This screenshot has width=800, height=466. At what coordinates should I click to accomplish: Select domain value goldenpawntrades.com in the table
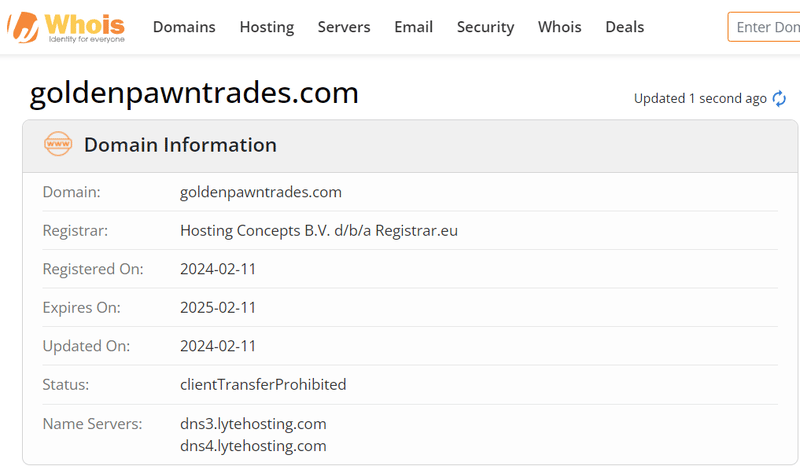(x=261, y=192)
